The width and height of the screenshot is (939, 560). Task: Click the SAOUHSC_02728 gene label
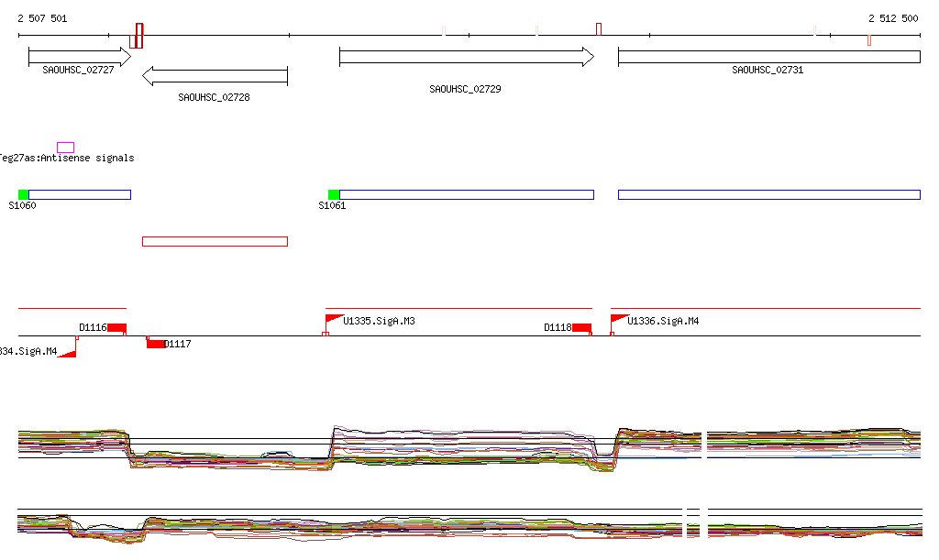[214, 97]
